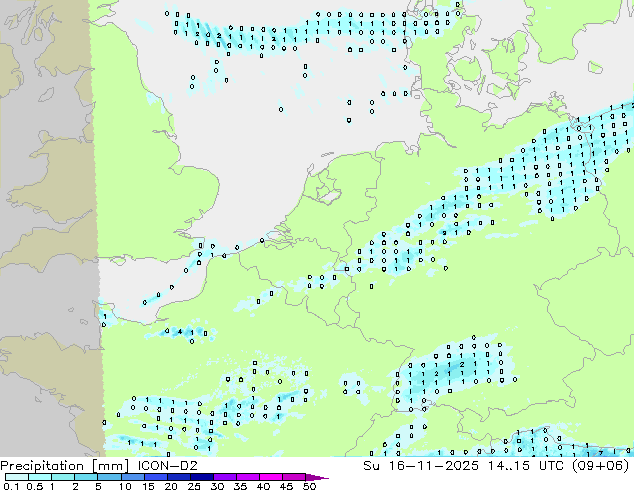The width and height of the screenshot is (634, 490).
Task: Click the 'Precipitation [mm]' title text
Action: (x=64, y=466)
